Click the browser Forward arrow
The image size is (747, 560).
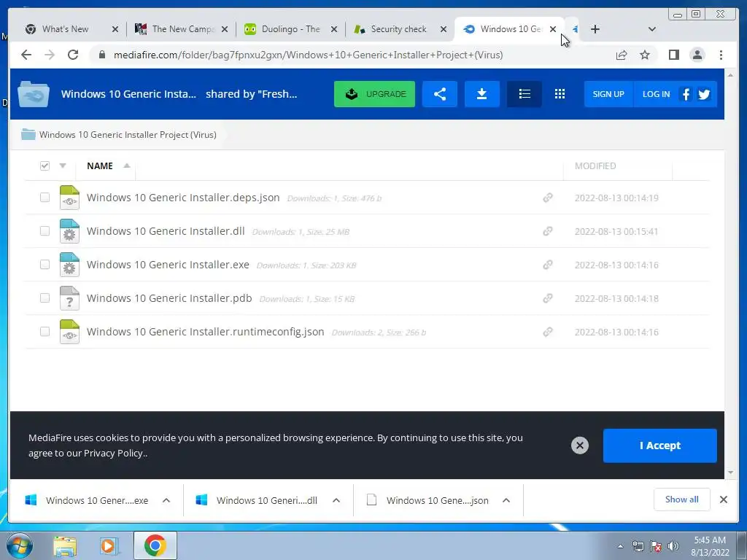50,55
